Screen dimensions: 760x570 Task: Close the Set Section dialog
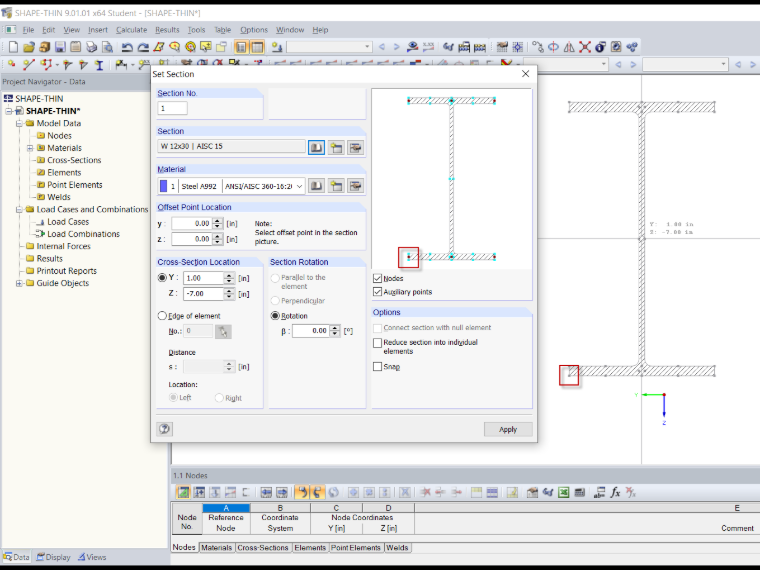click(x=525, y=74)
